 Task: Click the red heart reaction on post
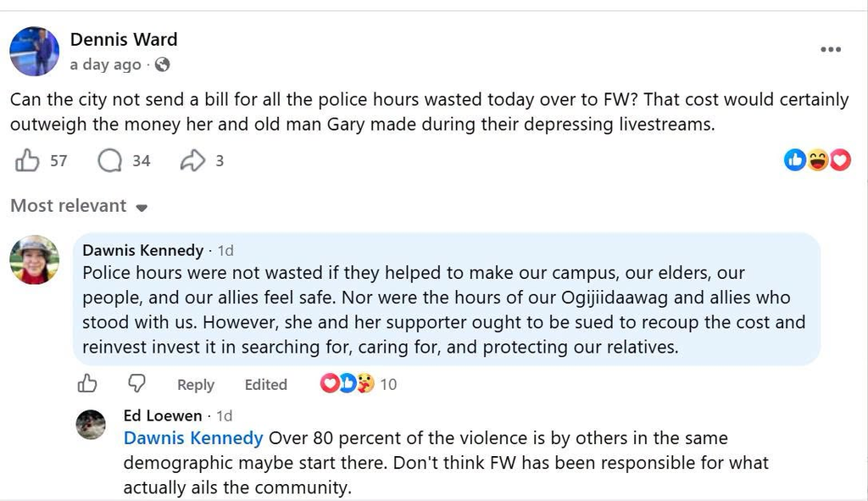(840, 160)
